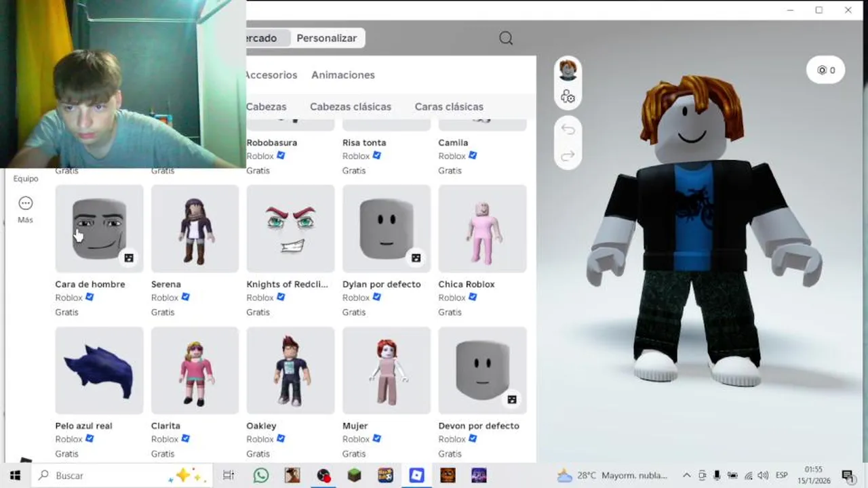
Task: Click the Buscar taskbar search field
Action: tap(122, 475)
